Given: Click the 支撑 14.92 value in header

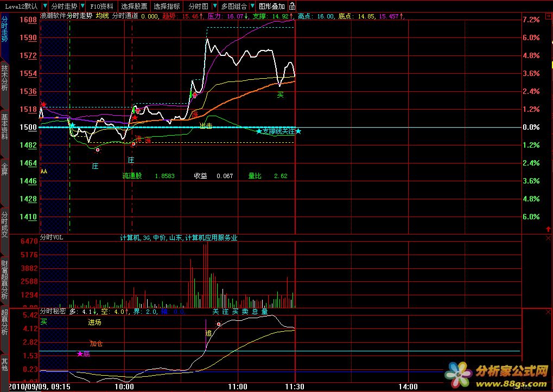Looking at the screenshot, I should coord(273,16).
